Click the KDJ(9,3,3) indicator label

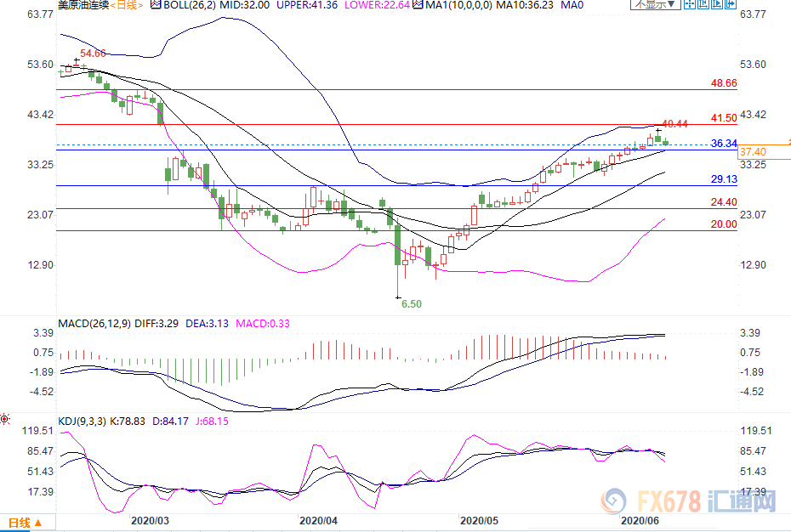click(84, 421)
